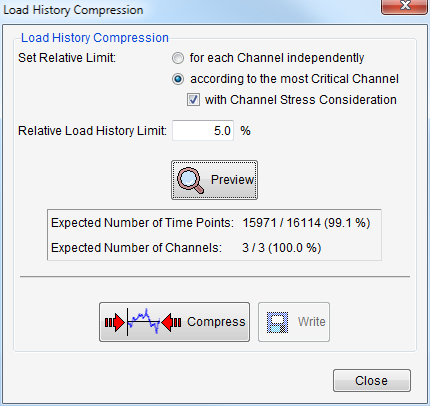This screenshot has height=406, width=430.
Task: Dismiss dialog with title bar X button
Action: click(x=404, y=6)
